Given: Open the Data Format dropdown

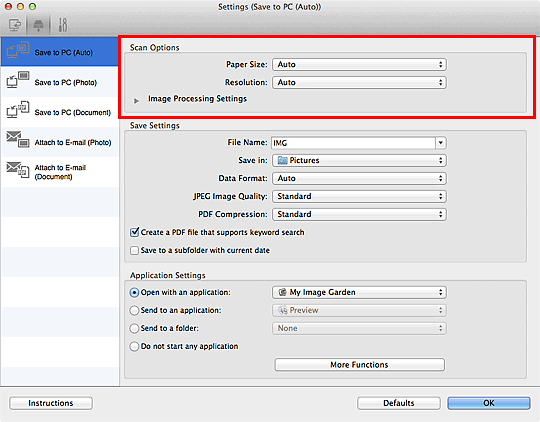Looking at the screenshot, I should click(x=359, y=178).
